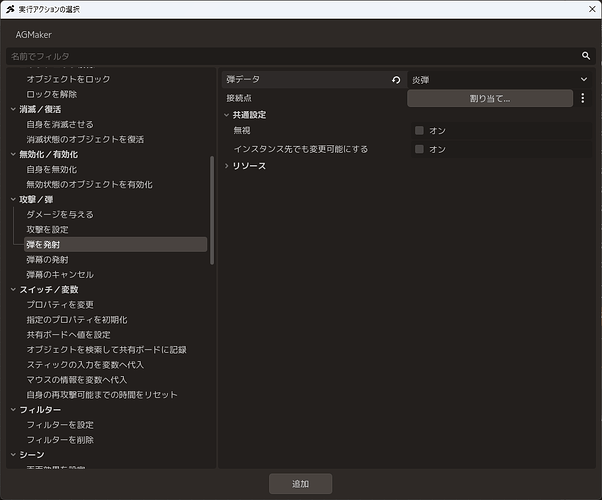Collapse the スイッチ／変数 category
602x500 pixels.
pos(13,290)
